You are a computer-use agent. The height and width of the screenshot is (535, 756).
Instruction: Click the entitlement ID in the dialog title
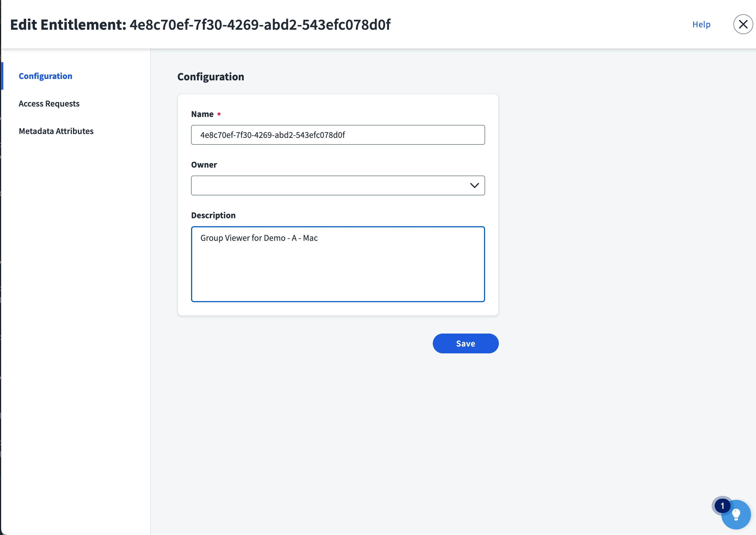coord(260,25)
